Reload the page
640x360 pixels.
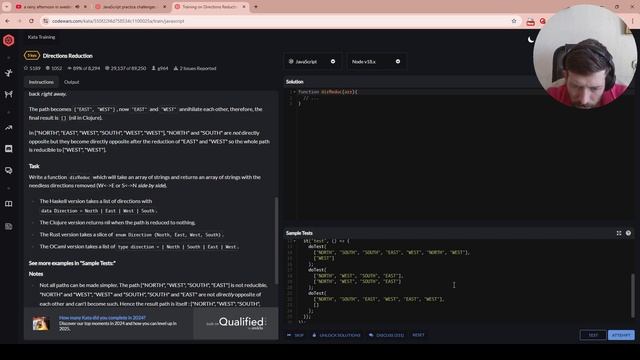31,21
